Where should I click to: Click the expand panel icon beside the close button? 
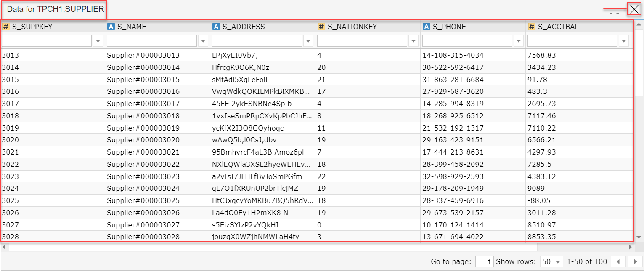coord(615,8)
